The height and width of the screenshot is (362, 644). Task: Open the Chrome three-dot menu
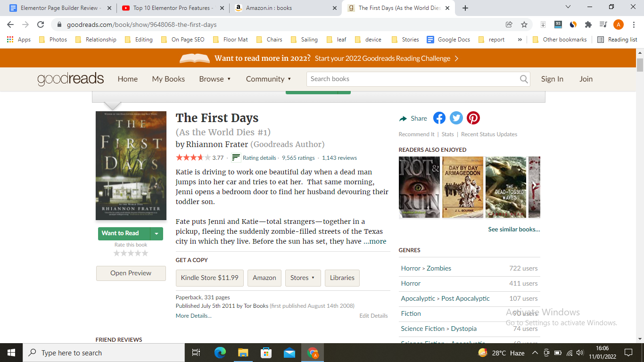pos(634,25)
